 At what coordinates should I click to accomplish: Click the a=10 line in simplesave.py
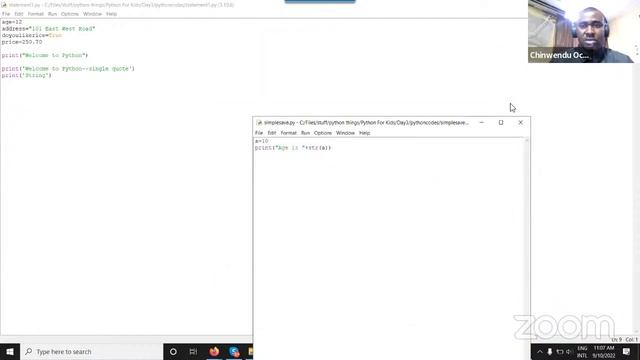pyautogui.click(x=262, y=141)
